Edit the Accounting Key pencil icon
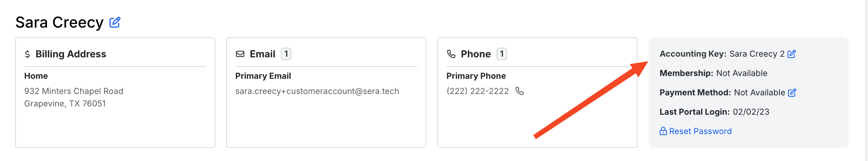 pos(792,54)
